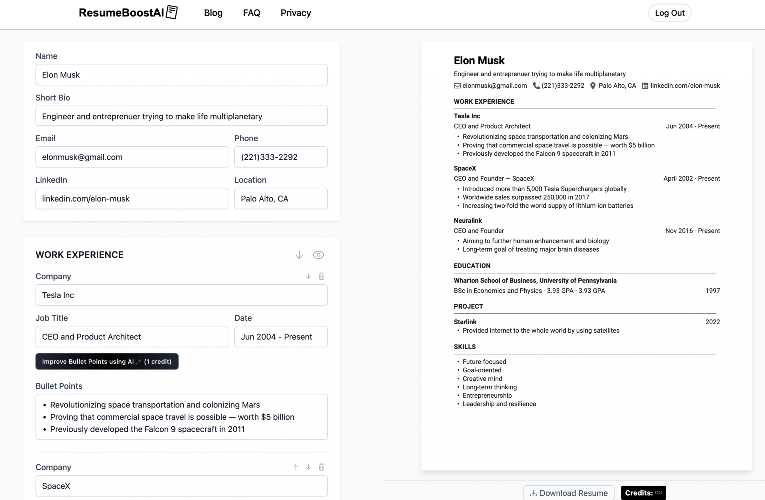The image size is (765, 500).
Task: Download the resume
Action: click(x=568, y=492)
